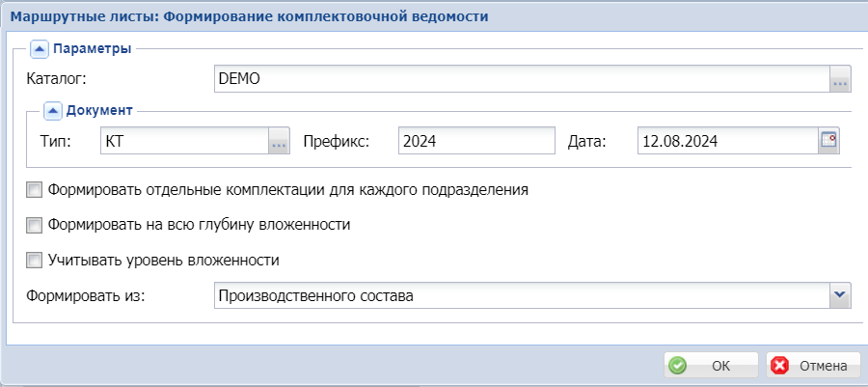This screenshot has height=387, width=868.
Task: Click the Префикс field showing 2024
Action: click(x=476, y=141)
